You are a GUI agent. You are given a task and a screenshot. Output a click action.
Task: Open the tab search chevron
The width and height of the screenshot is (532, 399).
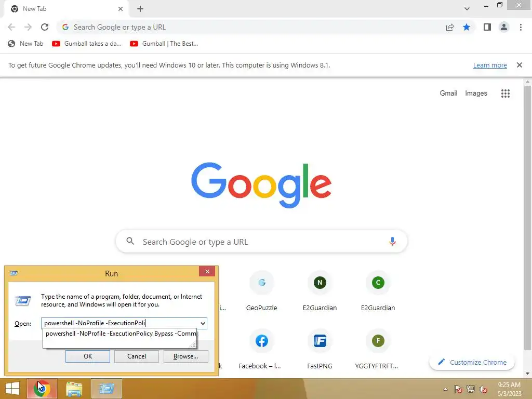pos(467,8)
